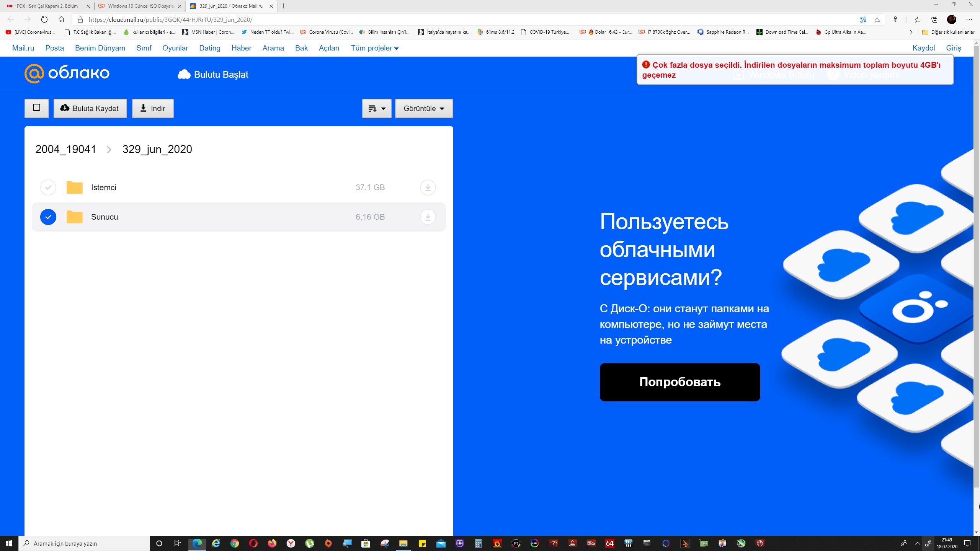The width and height of the screenshot is (980, 551).
Task: Open Firefox from the taskbar
Action: pyautogui.click(x=272, y=543)
